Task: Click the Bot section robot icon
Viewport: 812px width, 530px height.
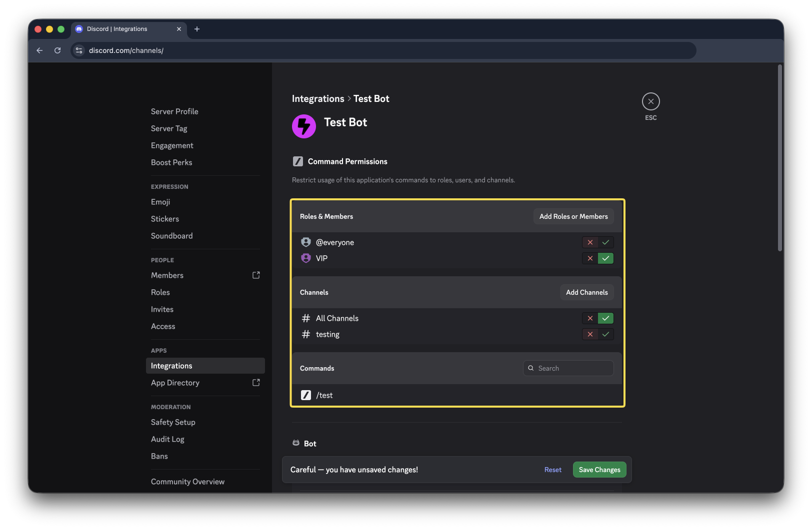Action: pyautogui.click(x=296, y=443)
